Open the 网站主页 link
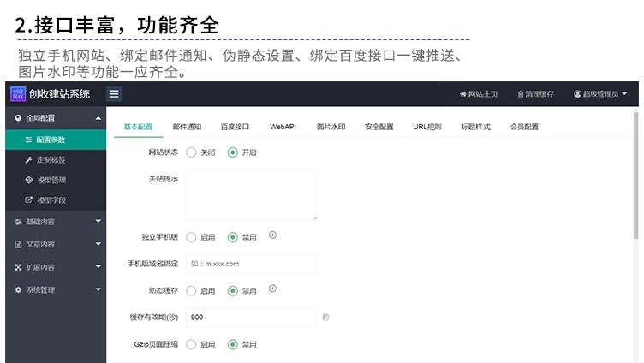 (483, 94)
